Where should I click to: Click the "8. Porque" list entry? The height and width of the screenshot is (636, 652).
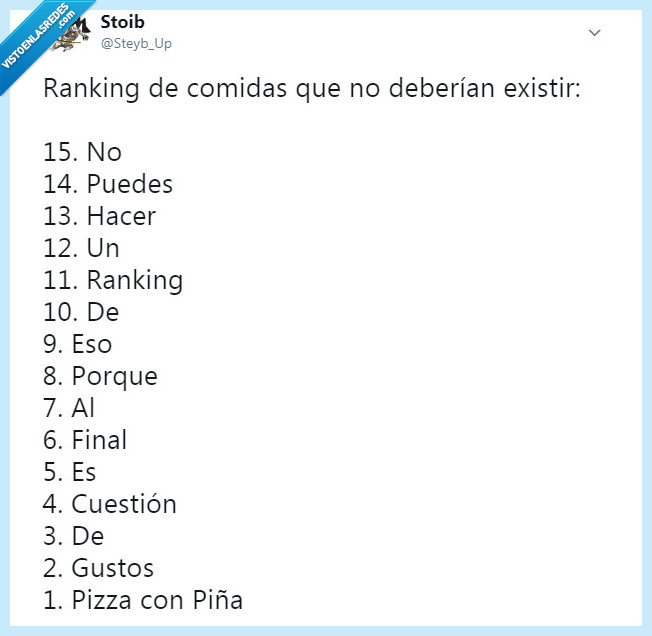(100, 376)
